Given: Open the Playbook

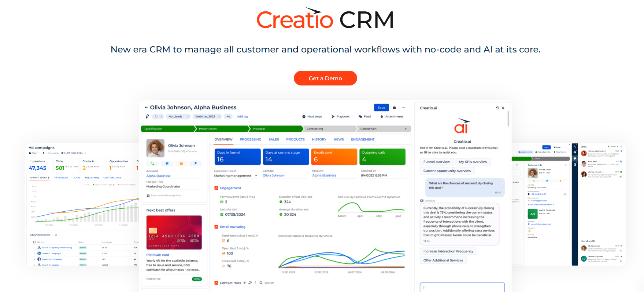Looking at the screenshot, I should (340, 117).
